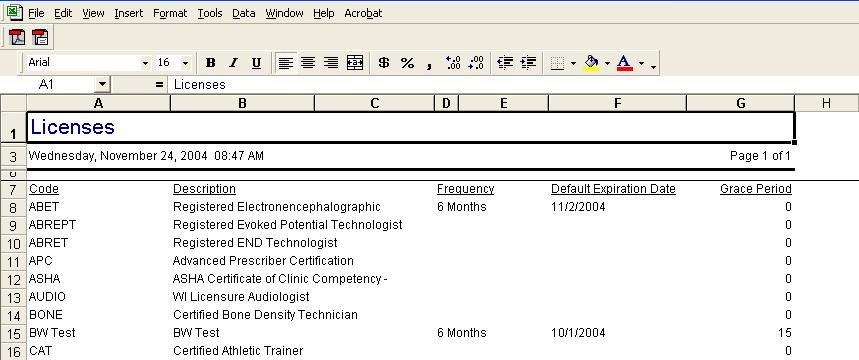Click the Default Expiration Date heading cell

point(613,189)
